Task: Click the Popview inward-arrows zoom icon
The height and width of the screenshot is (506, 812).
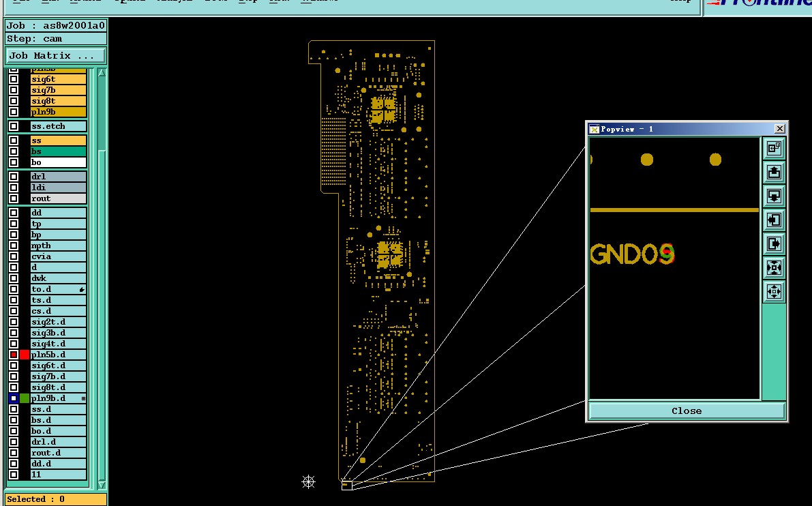Action: [x=774, y=268]
